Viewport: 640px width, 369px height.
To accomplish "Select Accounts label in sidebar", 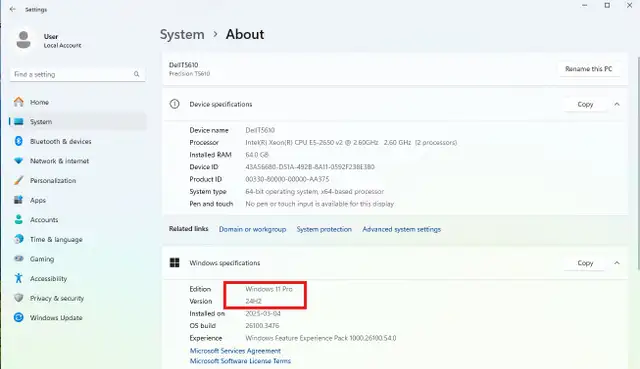I will coord(44,220).
